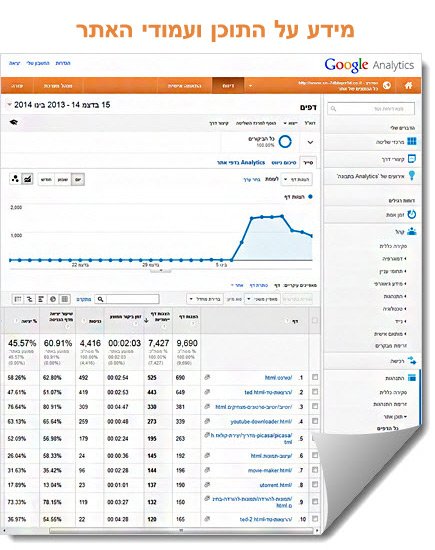The height and width of the screenshot is (550, 435).
Task: Check the youtube-downloader.html row checkbox
Action: tap(315, 421)
